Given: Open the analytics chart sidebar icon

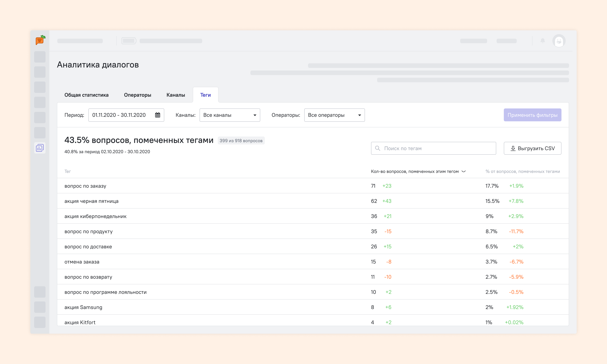Looking at the screenshot, I should tap(40, 148).
